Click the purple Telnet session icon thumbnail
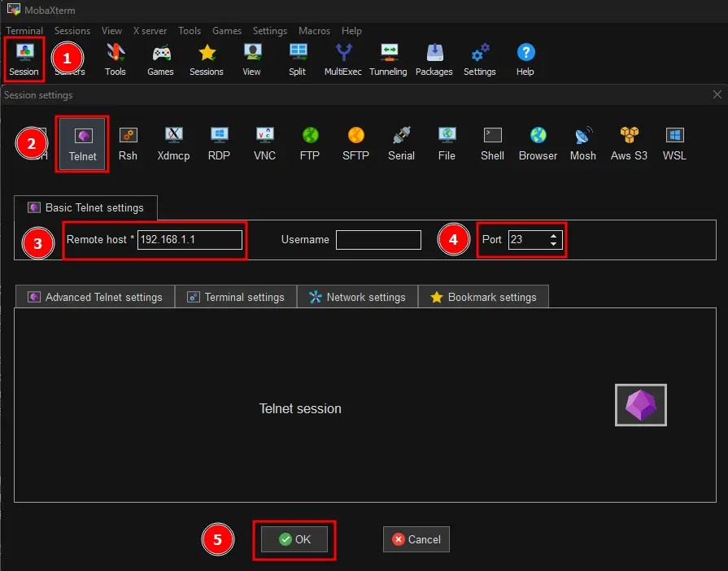This screenshot has width=728, height=571. 641,405
